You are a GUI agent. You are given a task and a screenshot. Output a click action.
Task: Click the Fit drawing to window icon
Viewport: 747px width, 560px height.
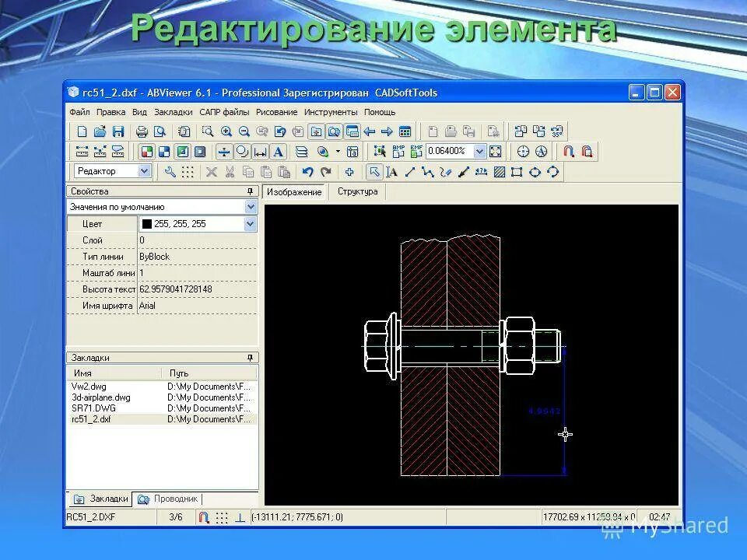(496, 152)
